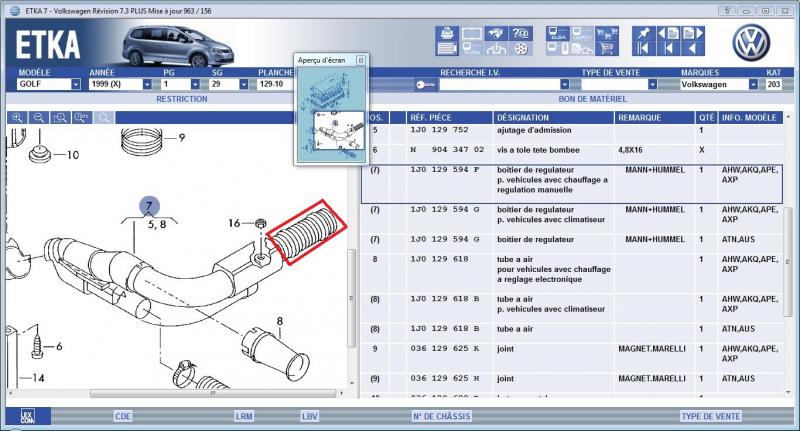Click the LexCom logo at bottom left

tap(28, 416)
